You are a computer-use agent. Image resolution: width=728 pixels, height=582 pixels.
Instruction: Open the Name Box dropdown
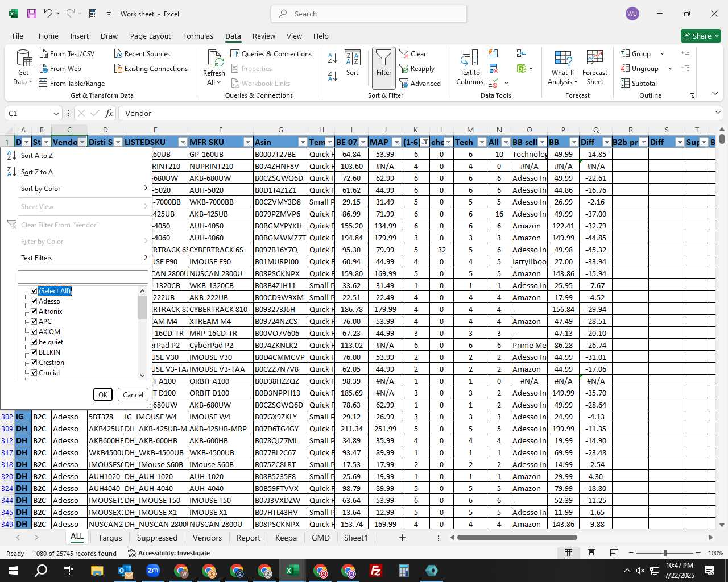coord(56,113)
